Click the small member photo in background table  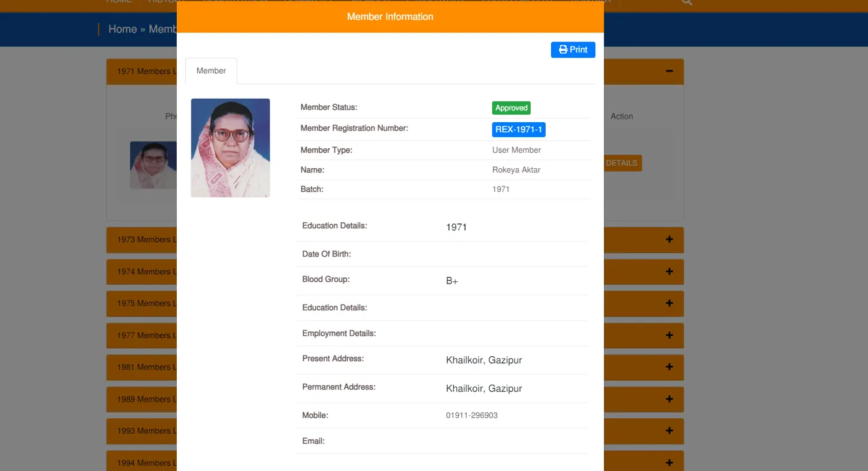pos(153,165)
